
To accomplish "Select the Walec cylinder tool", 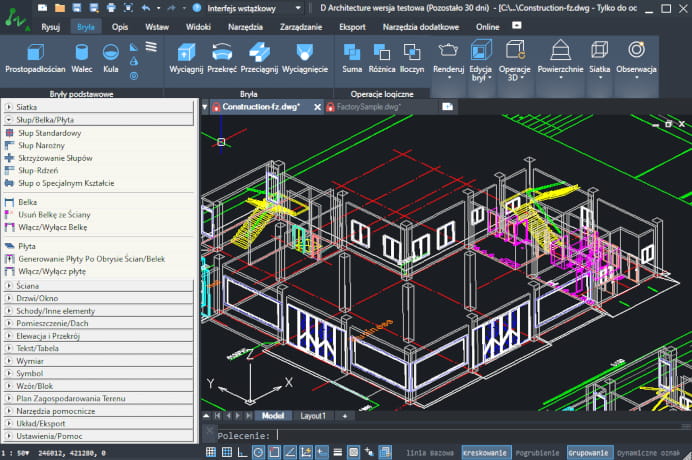I will pos(82,58).
